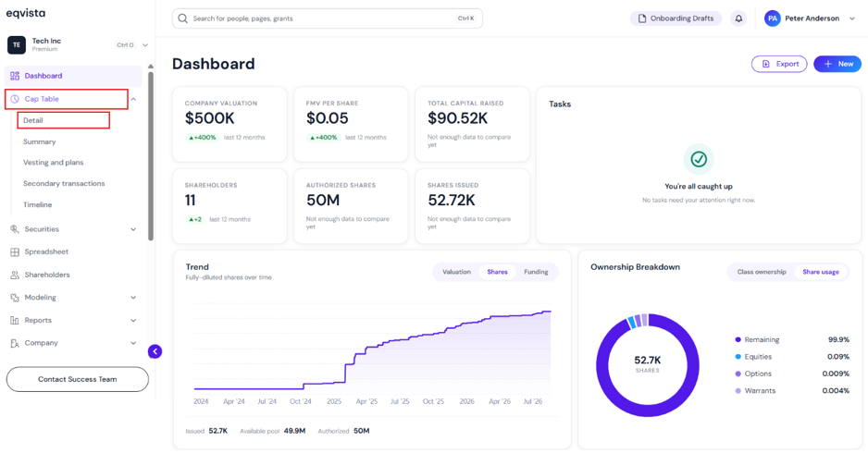Click the Securities icon in sidebar
The width and height of the screenshot is (868, 453).
point(15,229)
